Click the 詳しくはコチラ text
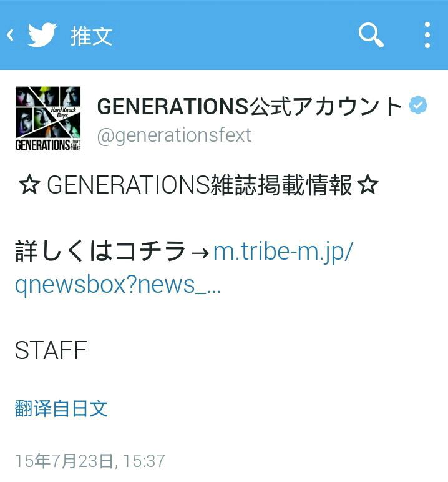The height and width of the screenshot is (482, 448). (x=100, y=251)
